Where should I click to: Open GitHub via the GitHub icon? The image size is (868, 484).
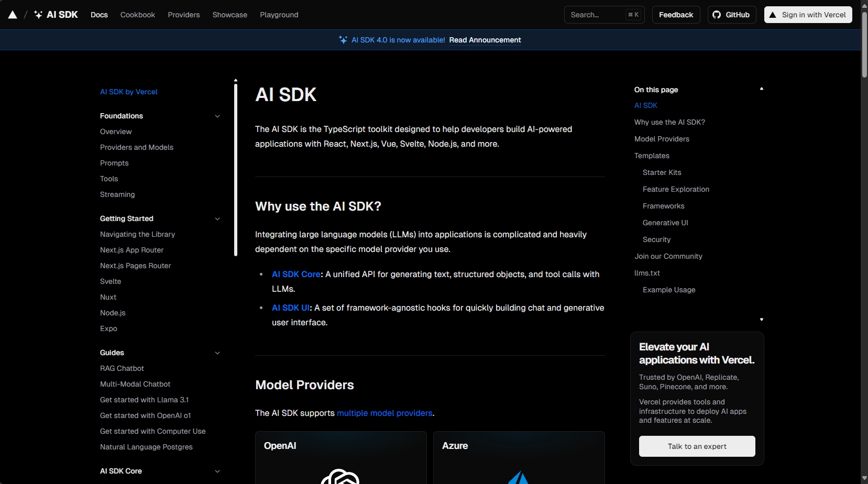pyautogui.click(x=717, y=14)
